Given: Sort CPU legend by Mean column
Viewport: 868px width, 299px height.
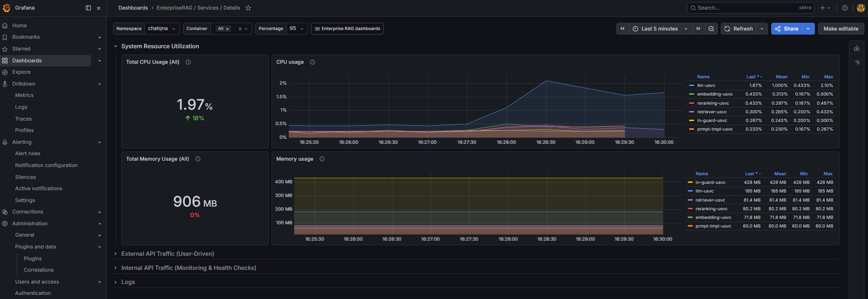Looking at the screenshot, I should (782, 77).
